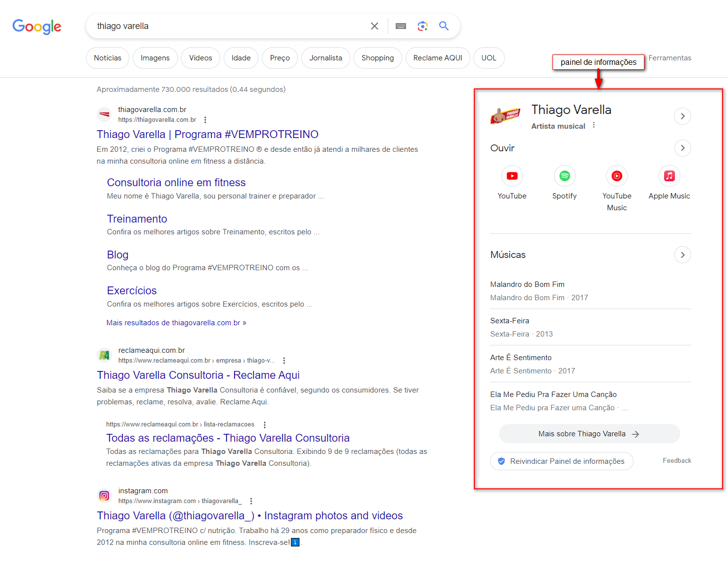Viewport: 728px width, 565px height.
Task: Listen on Spotify
Action: point(564,176)
